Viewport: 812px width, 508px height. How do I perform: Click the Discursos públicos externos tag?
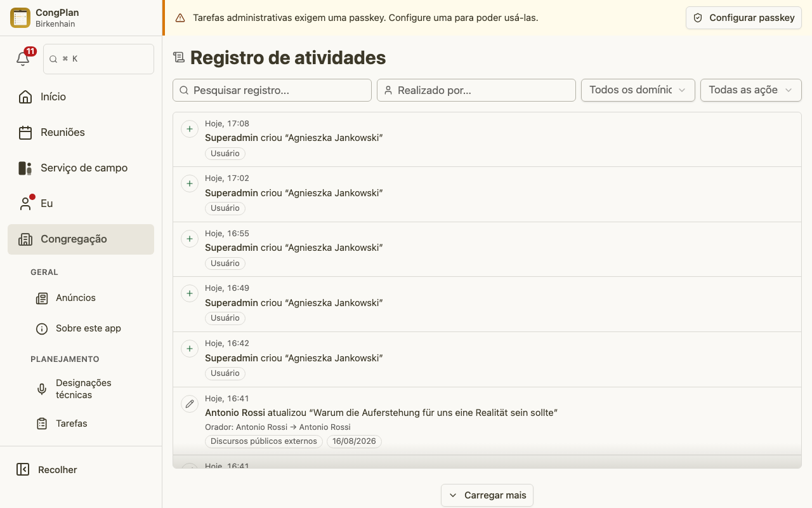(x=264, y=441)
